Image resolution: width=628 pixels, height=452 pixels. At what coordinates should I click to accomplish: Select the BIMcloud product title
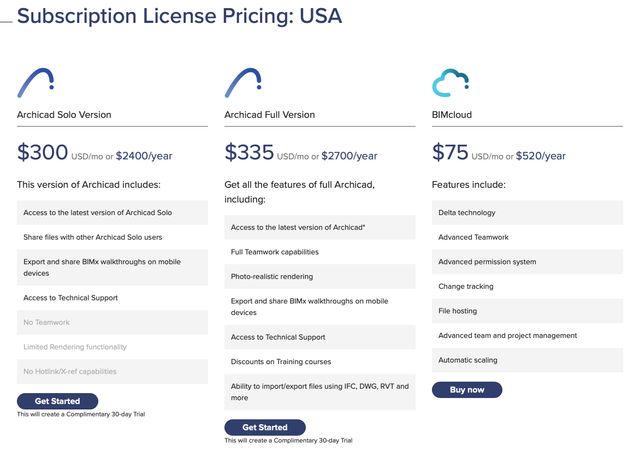[452, 115]
